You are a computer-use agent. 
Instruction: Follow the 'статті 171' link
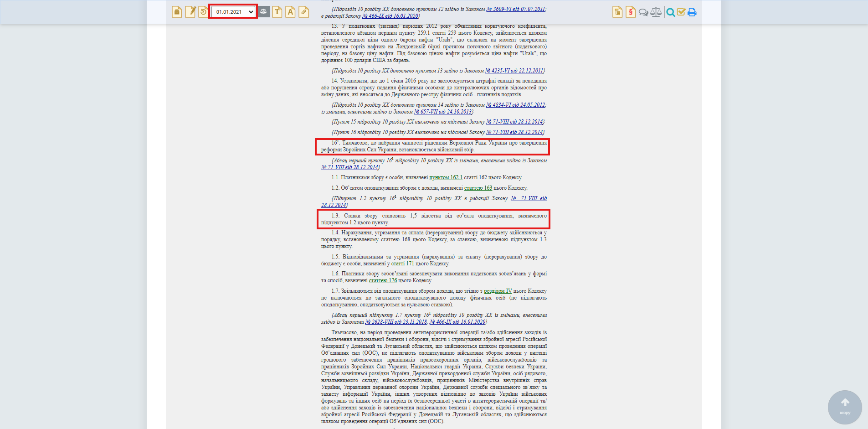click(x=402, y=264)
